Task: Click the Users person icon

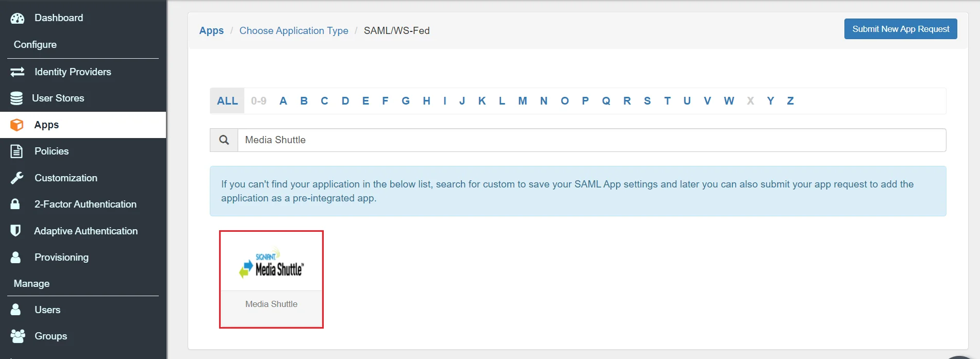Action: pyautogui.click(x=16, y=310)
